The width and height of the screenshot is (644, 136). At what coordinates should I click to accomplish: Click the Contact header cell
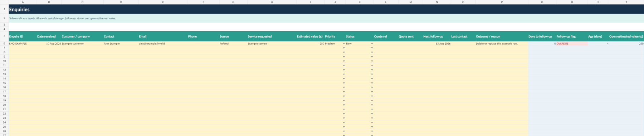click(121, 36)
